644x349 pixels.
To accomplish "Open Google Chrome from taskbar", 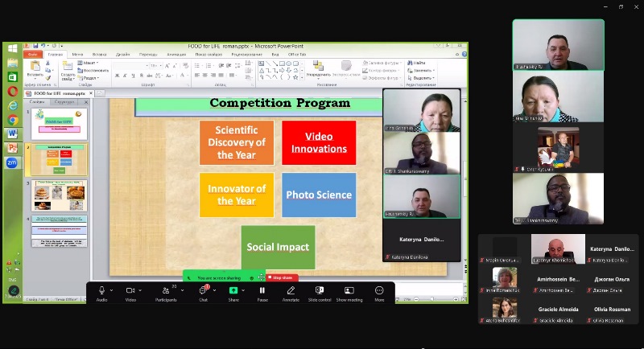I will (12, 120).
